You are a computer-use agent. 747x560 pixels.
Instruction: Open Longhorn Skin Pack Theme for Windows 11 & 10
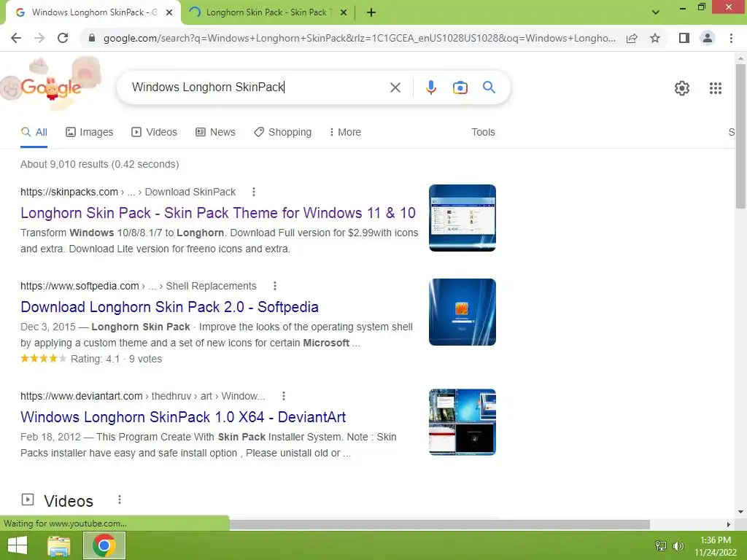coord(218,213)
